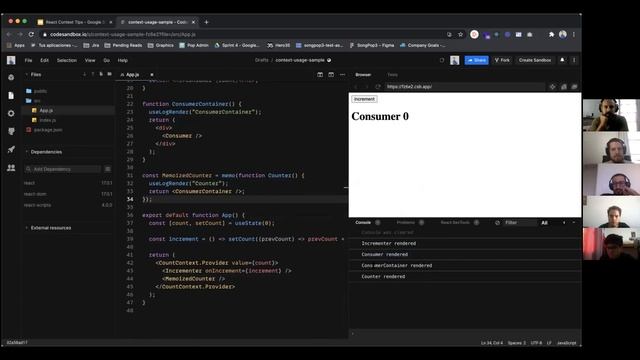
Task: Bookmark this page with the star icon
Action: pyautogui.click(x=460, y=34)
